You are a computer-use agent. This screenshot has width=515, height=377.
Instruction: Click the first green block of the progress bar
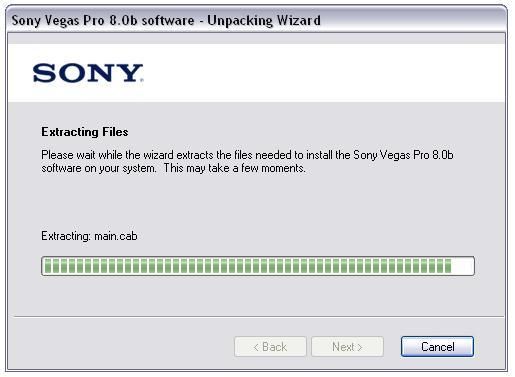click(48, 266)
